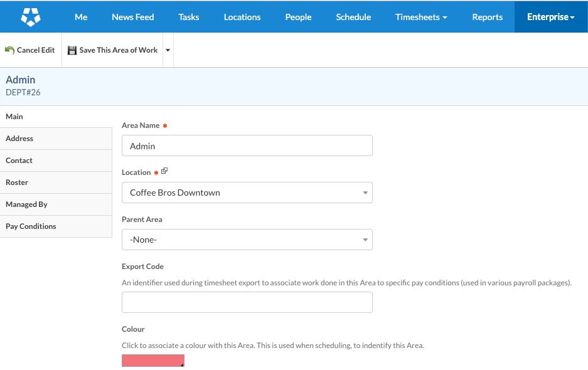Open the Location dropdown showing Coffee Bros Downtown
Image resolution: width=588 pixels, height=370 pixels.
(x=247, y=193)
